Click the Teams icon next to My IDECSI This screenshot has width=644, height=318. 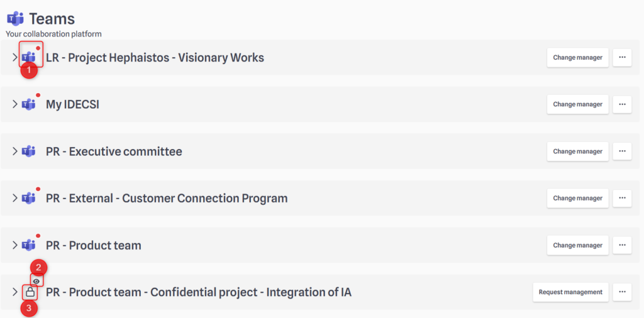[29, 104]
